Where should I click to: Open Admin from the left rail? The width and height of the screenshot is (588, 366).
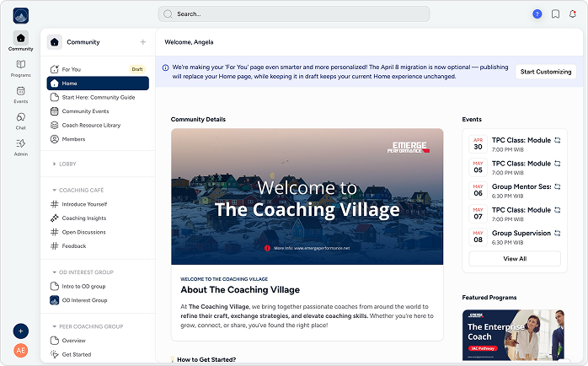pos(20,148)
